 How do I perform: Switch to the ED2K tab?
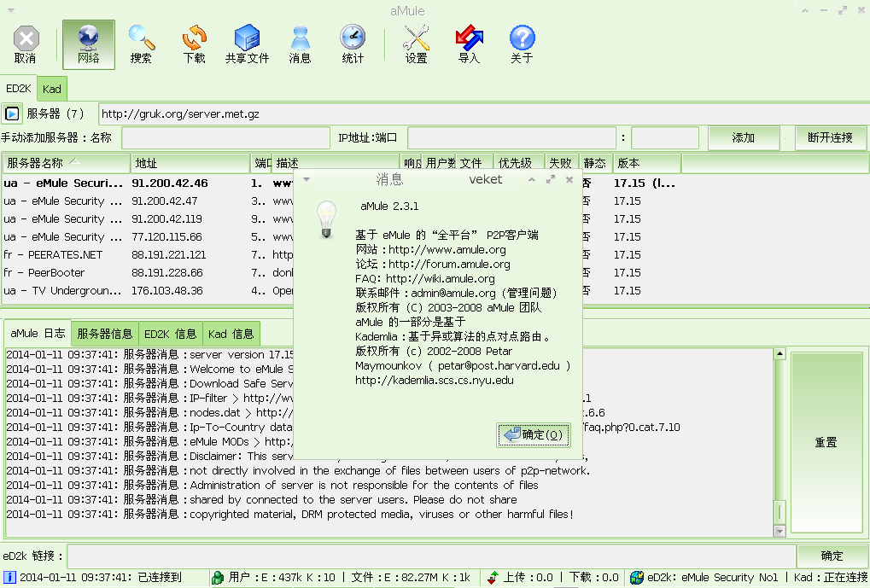coord(18,89)
